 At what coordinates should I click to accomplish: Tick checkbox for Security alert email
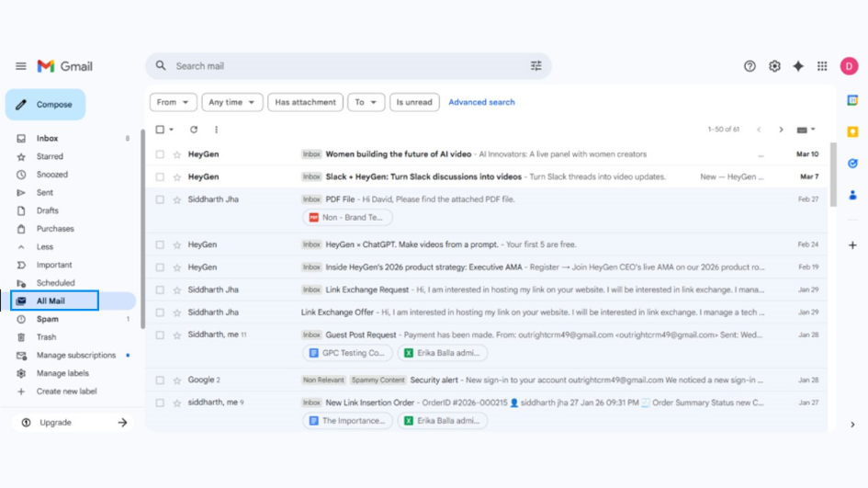(160, 380)
